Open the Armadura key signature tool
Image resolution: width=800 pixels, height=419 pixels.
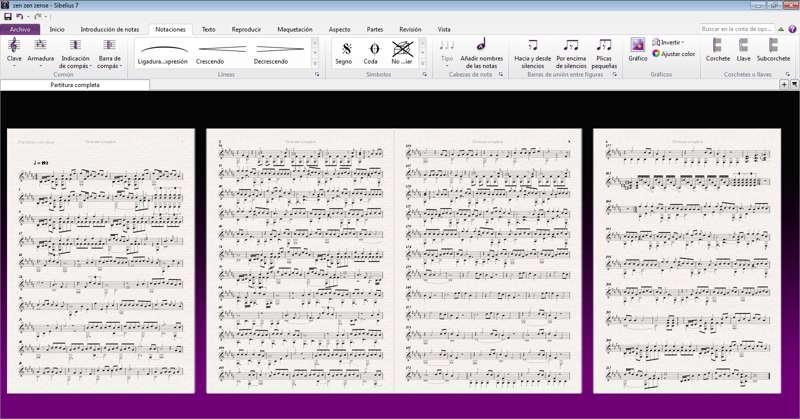[x=41, y=53]
